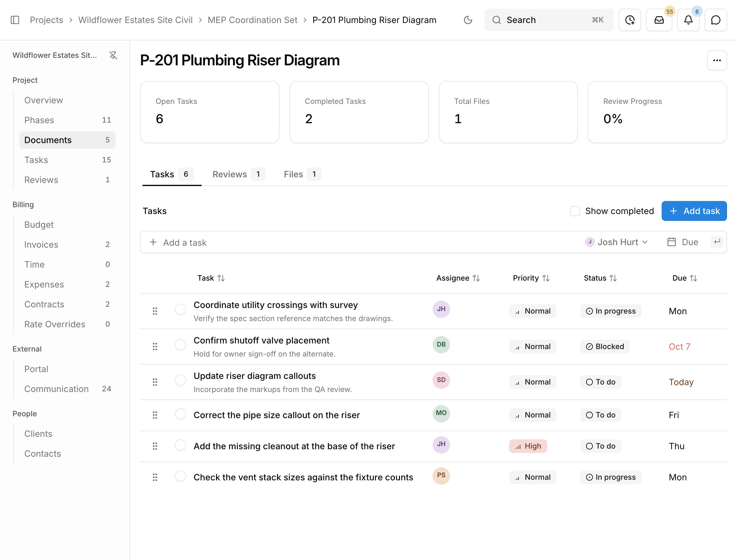Go to Projects breadcrumb
Screen dimensions: 737x560
click(x=46, y=20)
